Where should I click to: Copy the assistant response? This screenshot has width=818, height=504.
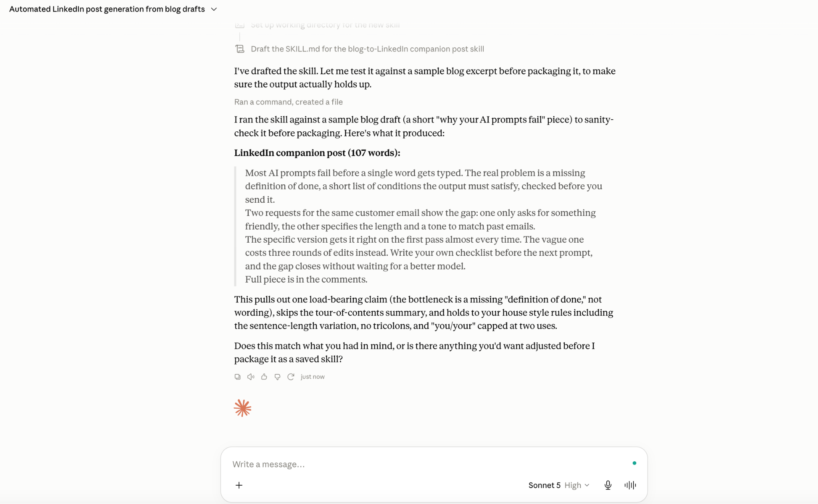click(237, 377)
